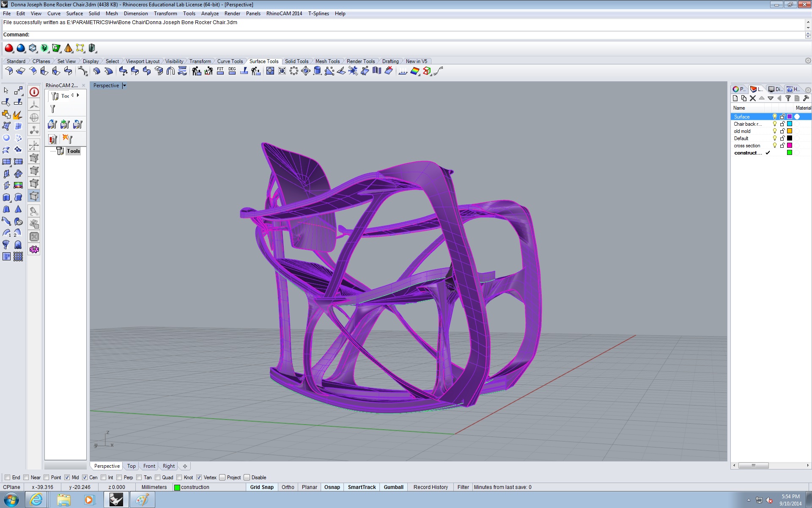Click the panel options gear icon
Image resolution: width=812 pixels, height=508 pixels.
click(x=808, y=90)
